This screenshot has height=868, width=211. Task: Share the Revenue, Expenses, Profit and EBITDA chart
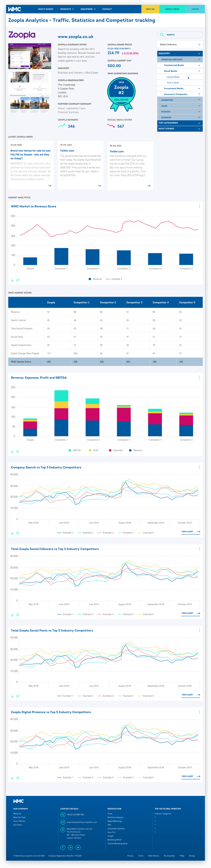pyautogui.click(x=17, y=451)
